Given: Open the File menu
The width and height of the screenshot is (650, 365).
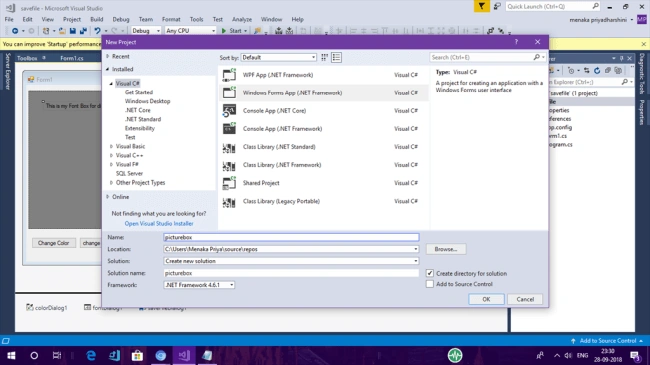Looking at the screenshot, I should (x=9, y=19).
